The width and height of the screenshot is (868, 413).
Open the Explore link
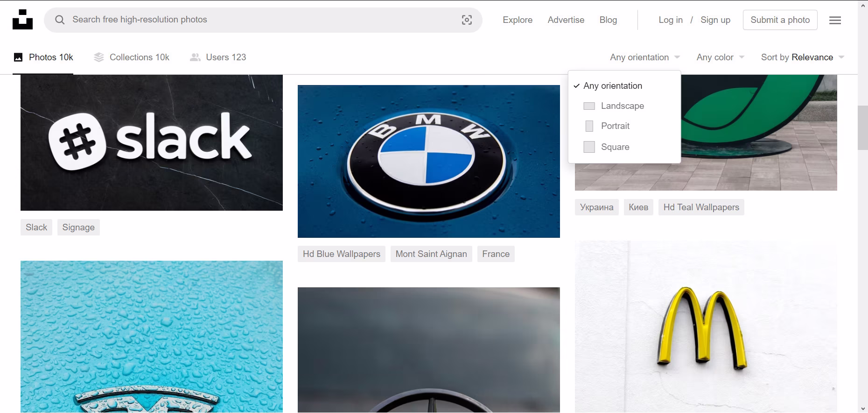[518, 20]
